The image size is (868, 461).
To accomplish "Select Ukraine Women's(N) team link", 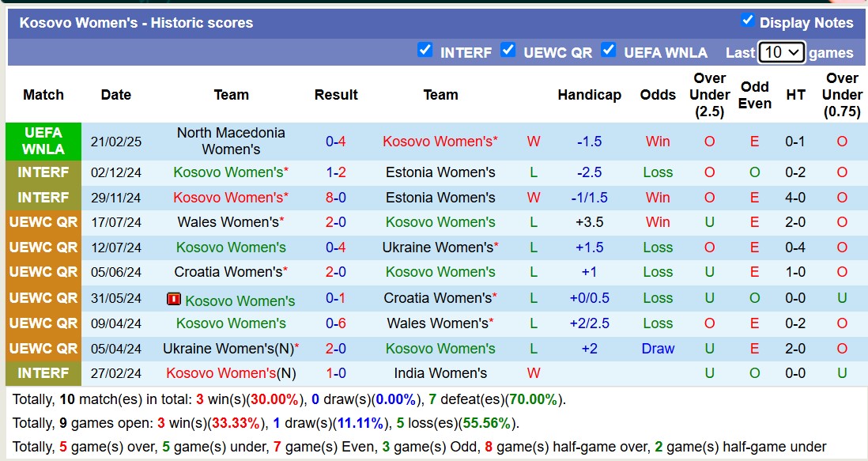I will [228, 349].
